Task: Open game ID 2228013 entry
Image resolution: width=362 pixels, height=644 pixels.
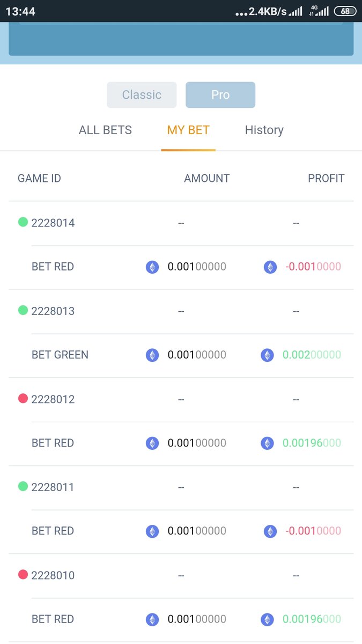Action: (53, 311)
